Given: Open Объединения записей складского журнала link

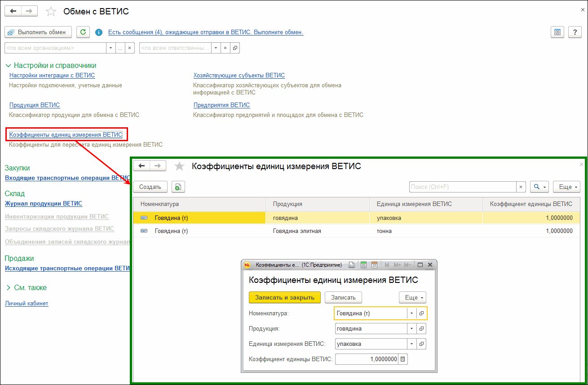Looking at the screenshot, I should point(67,242).
